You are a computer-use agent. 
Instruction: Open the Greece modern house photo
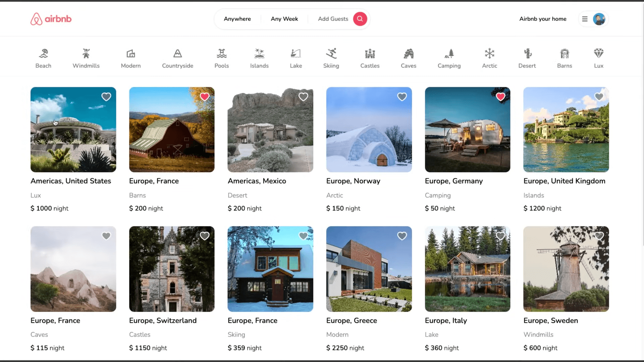369,269
